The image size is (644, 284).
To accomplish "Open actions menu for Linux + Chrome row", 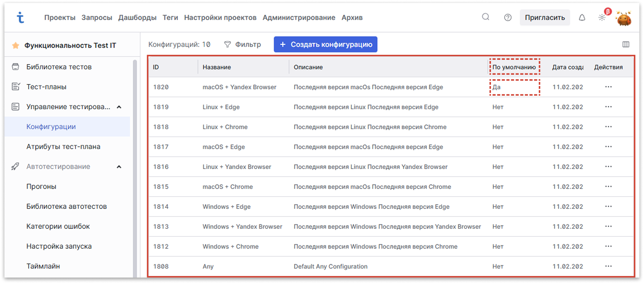I will [608, 127].
